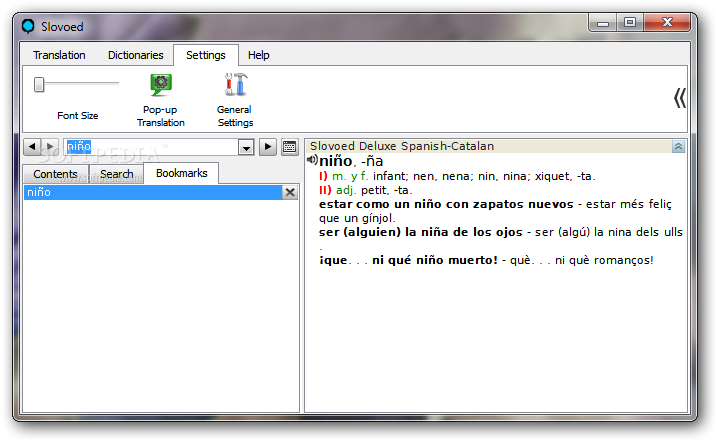The width and height of the screenshot is (718, 442).
Task: Click phrase 'estar como un niño con zapatos nuevos'
Action: tap(446, 204)
